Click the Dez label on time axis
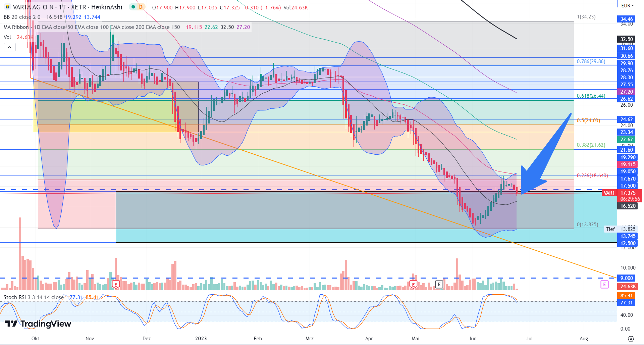The image size is (644, 345). point(147,339)
